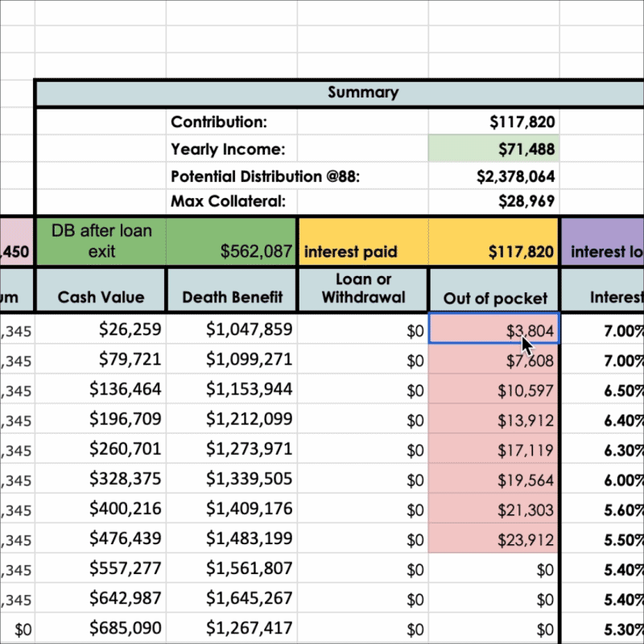Select Death Benefit cell $1,561,807
The height and width of the screenshot is (644, 644).
coord(232,568)
